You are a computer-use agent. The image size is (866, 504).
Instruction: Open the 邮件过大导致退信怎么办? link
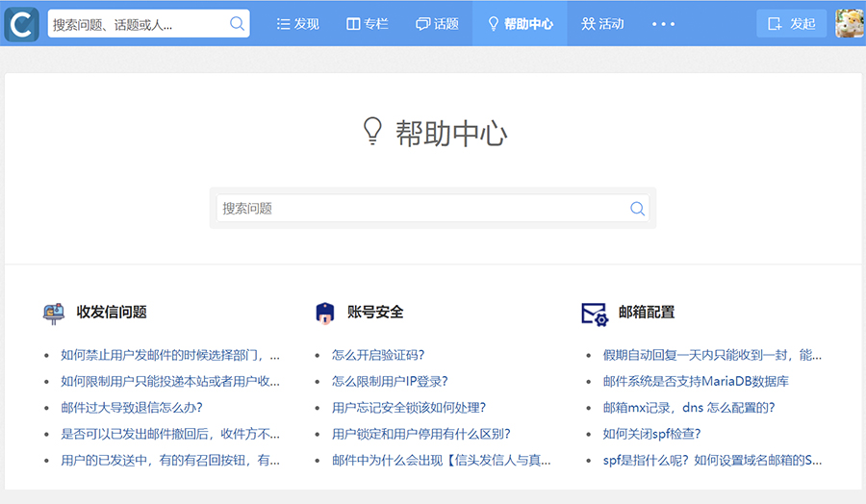tap(132, 408)
